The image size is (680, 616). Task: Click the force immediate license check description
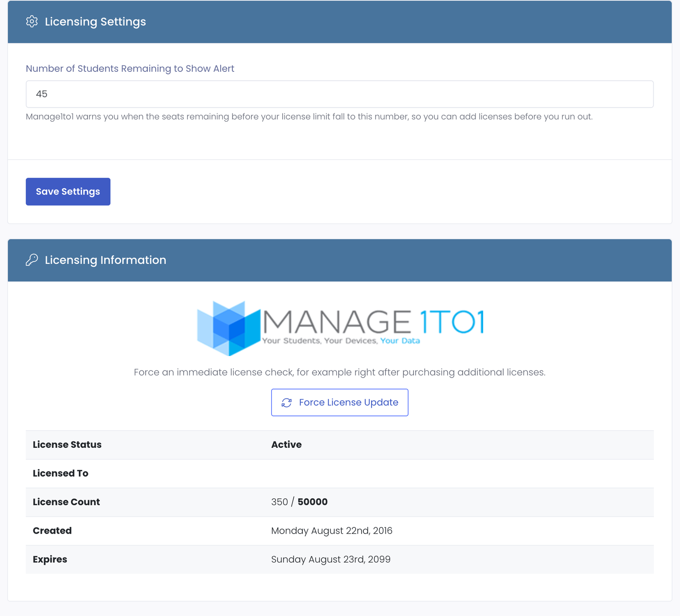tap(340, 372)
